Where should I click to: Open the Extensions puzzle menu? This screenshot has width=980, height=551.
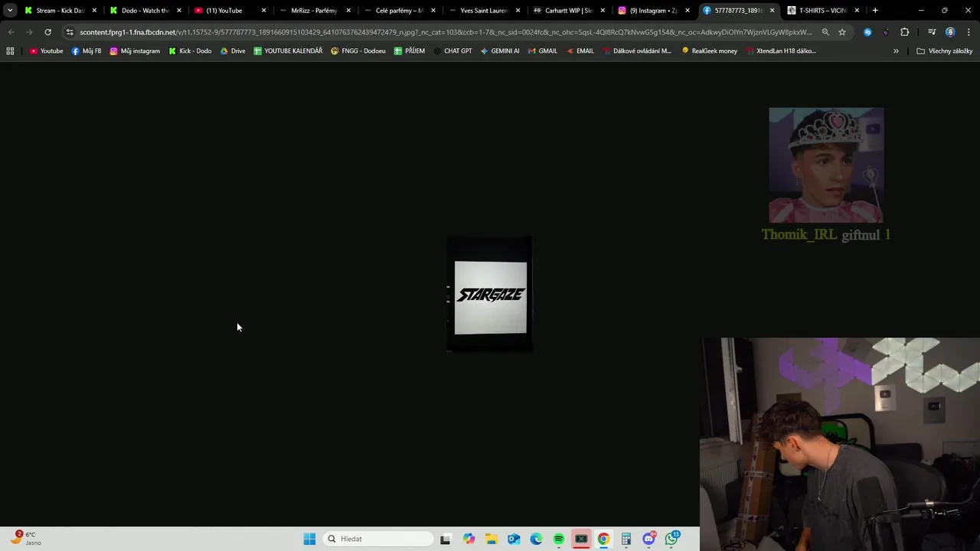[x=905, y=32]
